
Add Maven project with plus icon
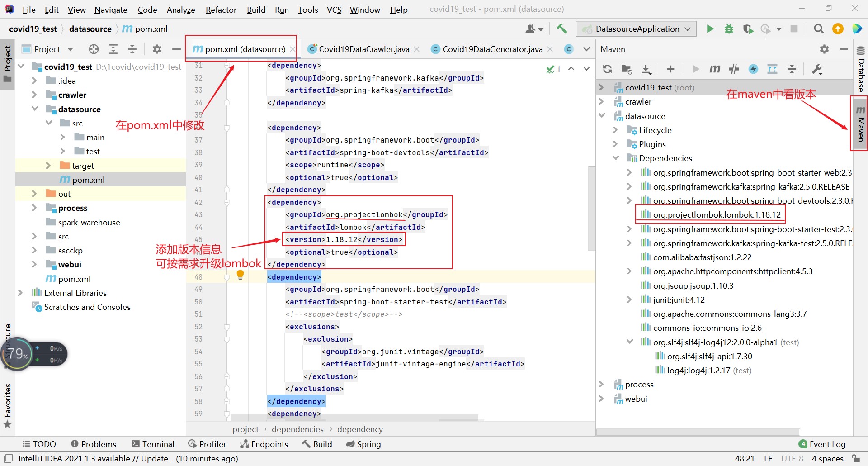(x=670, y=69)
